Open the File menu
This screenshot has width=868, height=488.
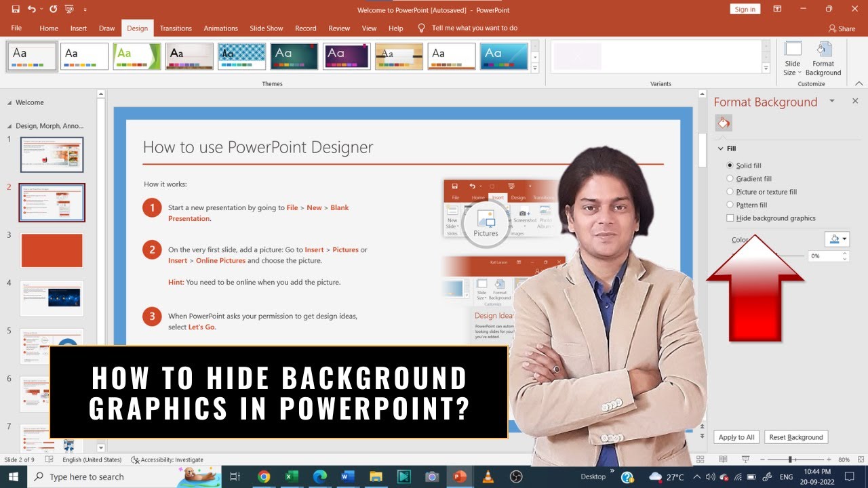[16, 28]
